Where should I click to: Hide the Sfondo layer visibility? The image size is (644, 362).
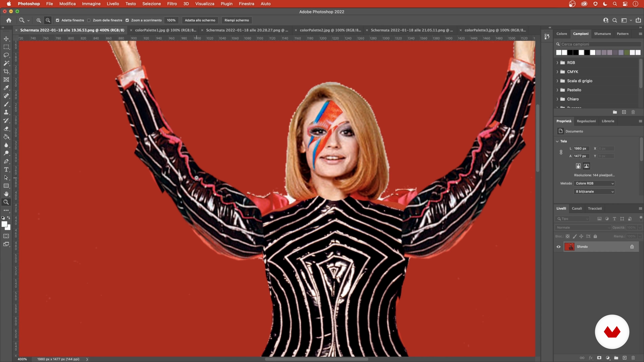click(558, 247)
